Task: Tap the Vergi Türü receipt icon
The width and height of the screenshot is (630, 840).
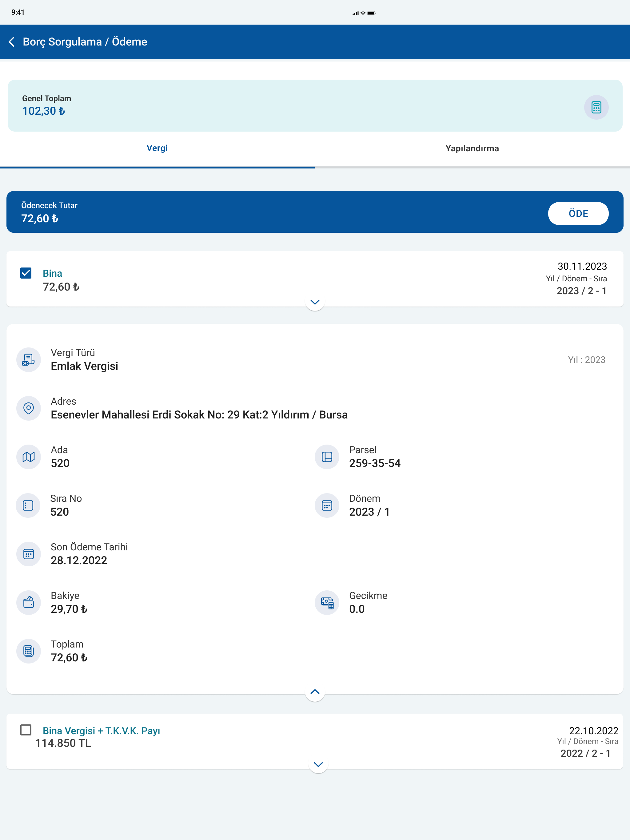Action: (29, 360)
